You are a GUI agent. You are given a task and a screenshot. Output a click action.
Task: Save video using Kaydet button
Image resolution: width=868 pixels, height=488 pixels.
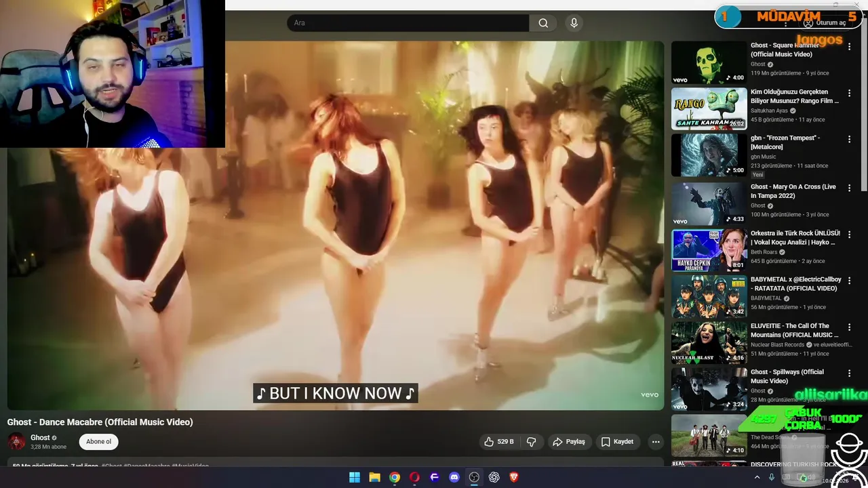point(617,442)
